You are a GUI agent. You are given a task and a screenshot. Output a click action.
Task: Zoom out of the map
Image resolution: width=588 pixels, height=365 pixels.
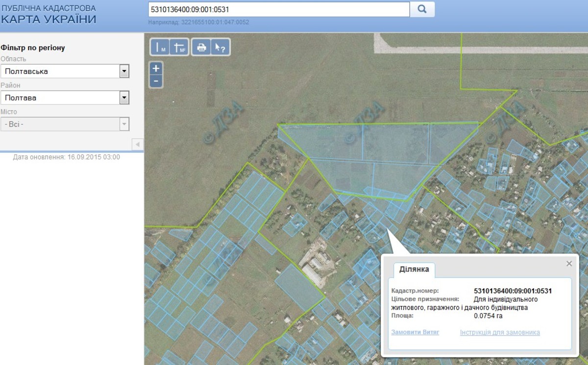pos(156,81)
